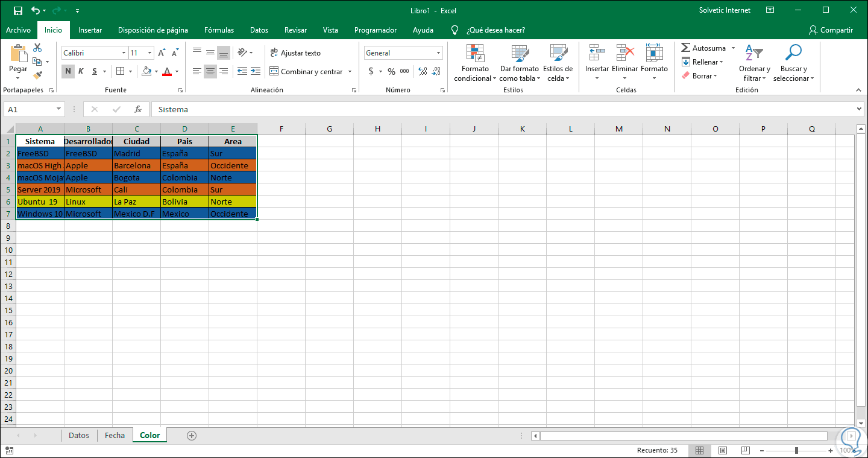The image size is (868, 458).
Task: Expand the Pegar paste options arrow
Action: pyautogui.click(x=18, y=78)
